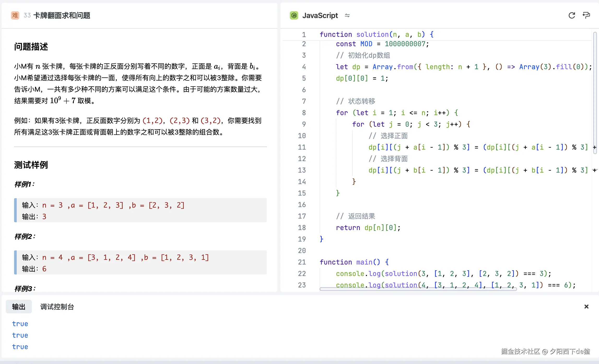The height and width of the screenshot is (364, 599).
Task: Place cursor on the return dp[n][0] line
Action: click(x=368, y=228)
